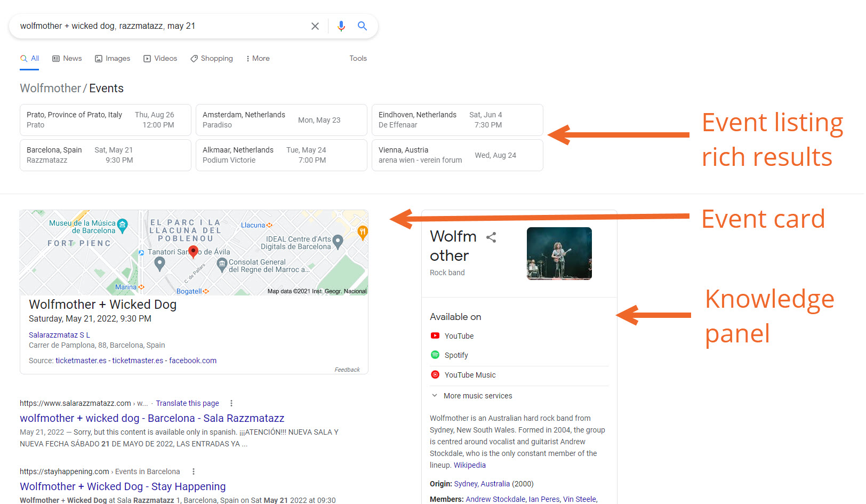Open wolfmother + wicked dog Sala Razzmatazz result

tap(152, 418)
